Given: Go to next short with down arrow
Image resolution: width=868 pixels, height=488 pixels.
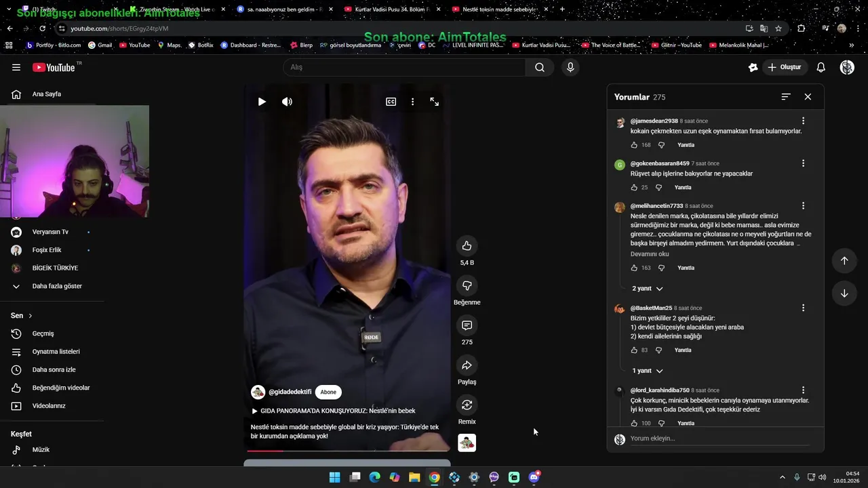Looking at the screenshot, I should coord(844,293).
